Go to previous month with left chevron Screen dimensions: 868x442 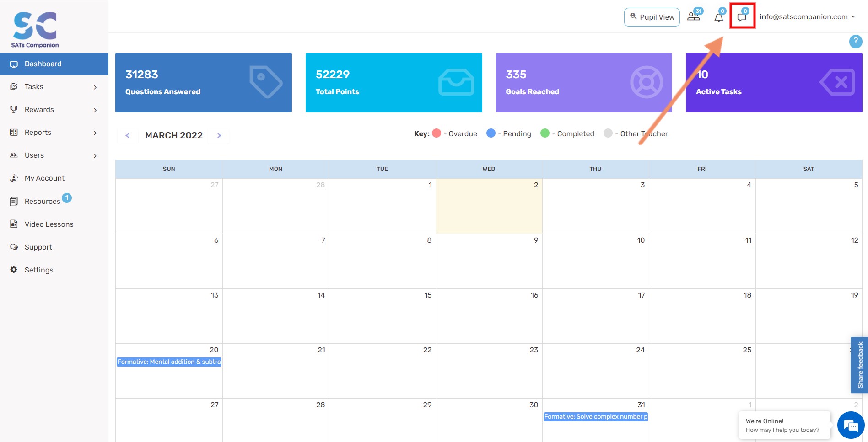pos(128,135)
